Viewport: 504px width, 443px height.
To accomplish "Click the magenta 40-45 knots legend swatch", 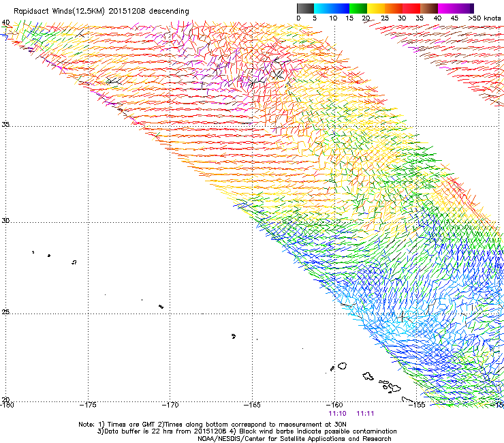I will 447,8.
